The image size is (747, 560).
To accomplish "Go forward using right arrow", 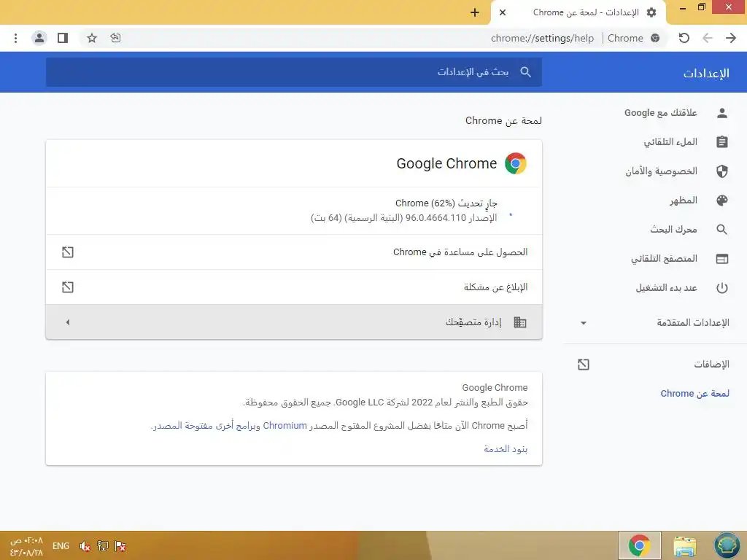I will [x=731, y=38].
